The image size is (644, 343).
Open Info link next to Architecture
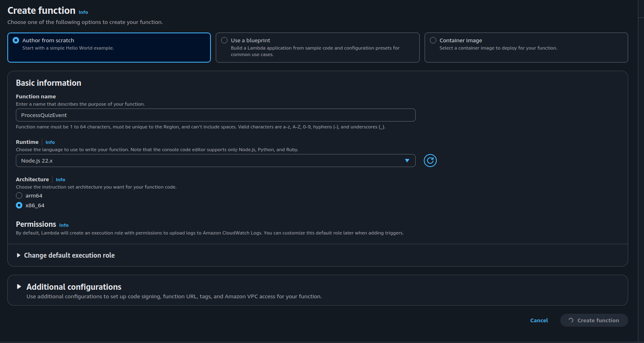[x=60, y=180]
